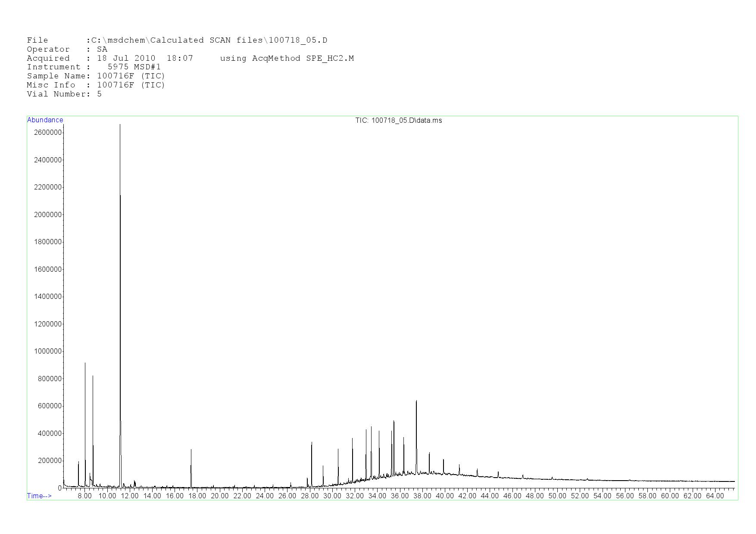Click the blue Time--> axis label
The image size is (756, 534).
39,496
